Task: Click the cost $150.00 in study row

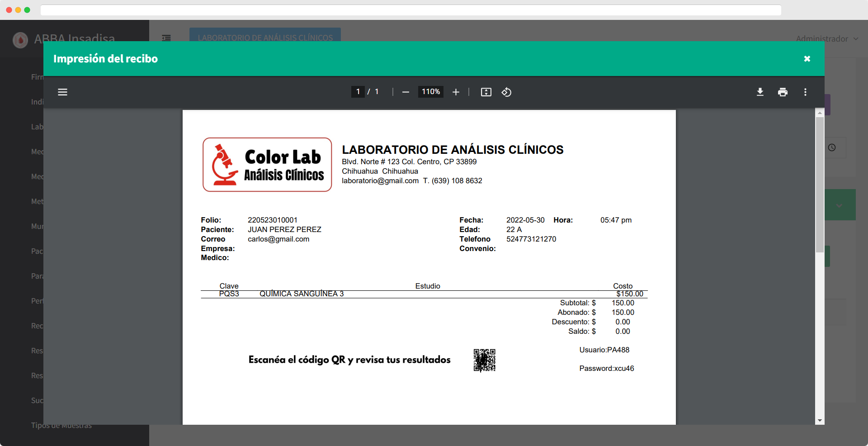Action: (x=630, y=294)
